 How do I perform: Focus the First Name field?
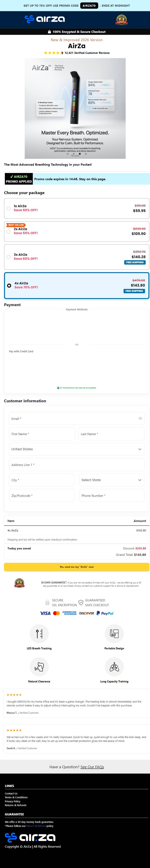point(42,434)
